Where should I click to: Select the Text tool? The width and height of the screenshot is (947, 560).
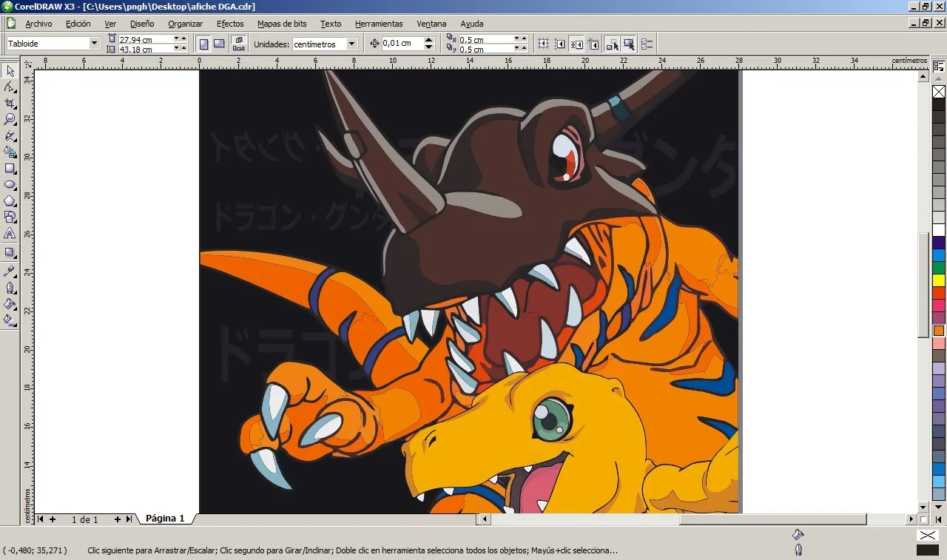pos(10,233)
